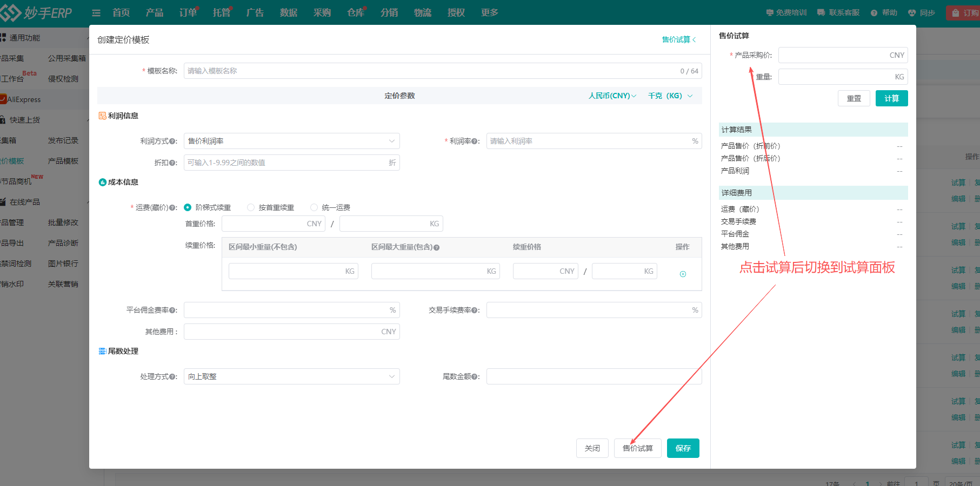The image size is (980, 486).
Task: Collapse panel via 售价试算 link at top
Action: pyautogui.click(x=678, y=39)
